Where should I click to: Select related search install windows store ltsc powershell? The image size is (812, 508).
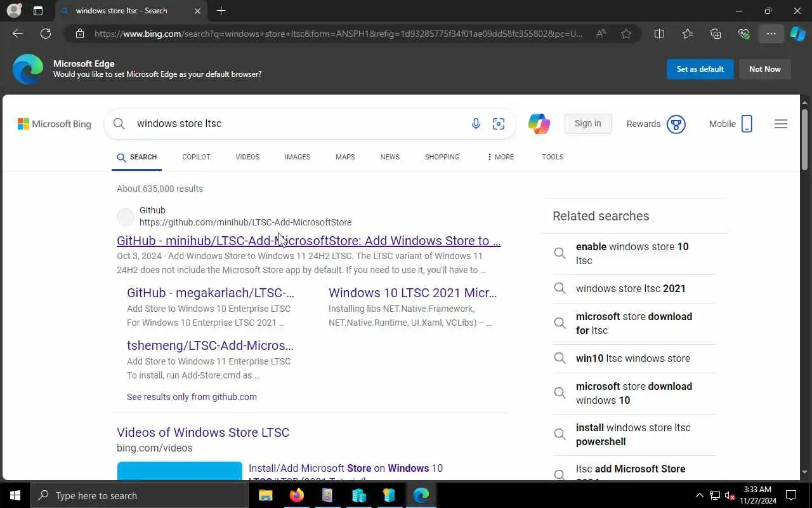click(634, 434)
